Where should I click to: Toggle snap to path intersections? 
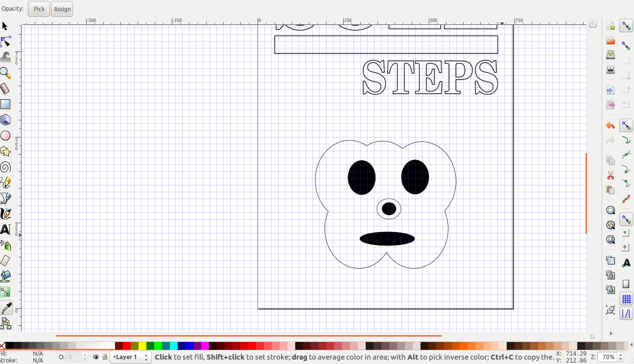click(x=626, y=155)
